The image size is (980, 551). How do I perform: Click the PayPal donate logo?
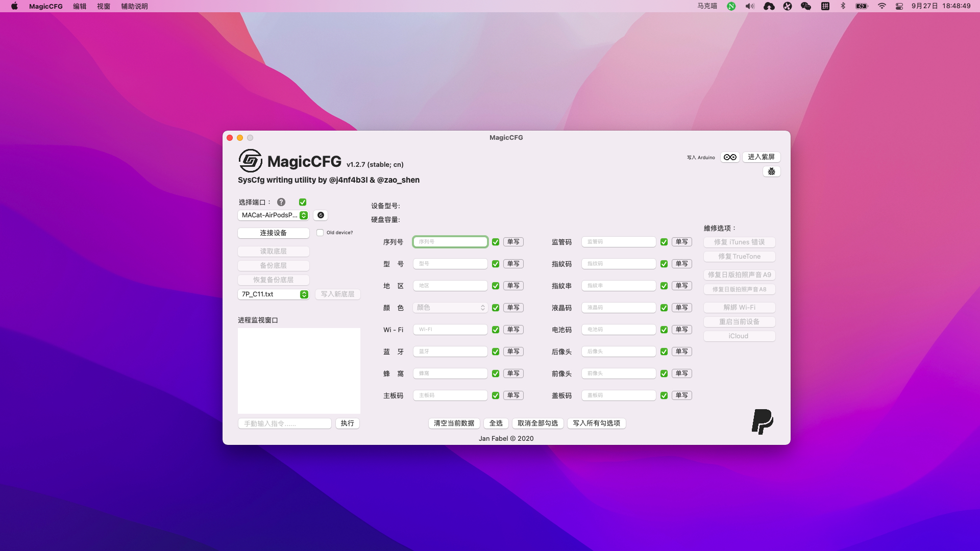763,421
